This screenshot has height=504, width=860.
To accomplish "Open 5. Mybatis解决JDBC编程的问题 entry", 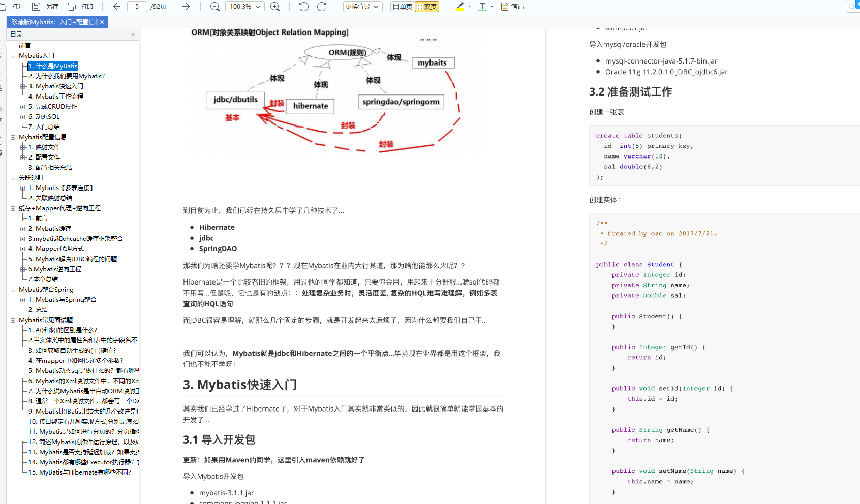I will tap(73, 259).
